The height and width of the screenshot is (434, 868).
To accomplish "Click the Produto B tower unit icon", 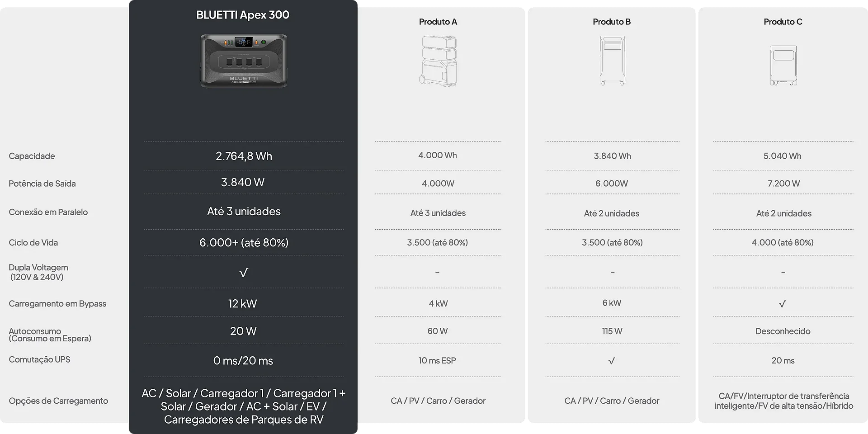I will click(x=612, y=61).
